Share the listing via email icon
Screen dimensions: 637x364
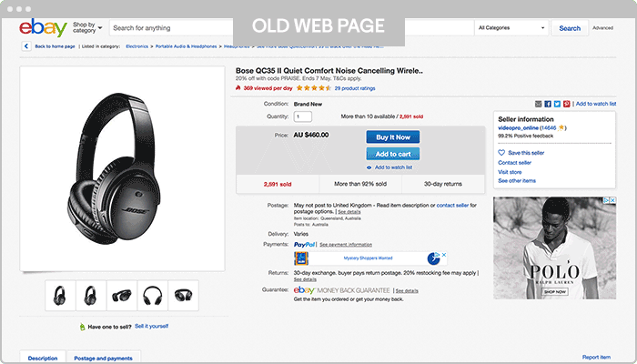pyautogui.click(x=539, y=104)
